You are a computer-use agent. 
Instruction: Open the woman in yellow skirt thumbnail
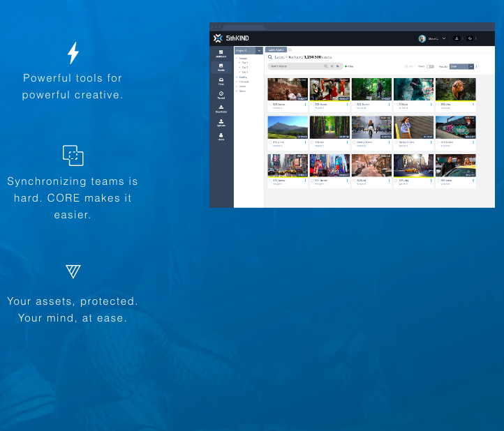point(413,127)
